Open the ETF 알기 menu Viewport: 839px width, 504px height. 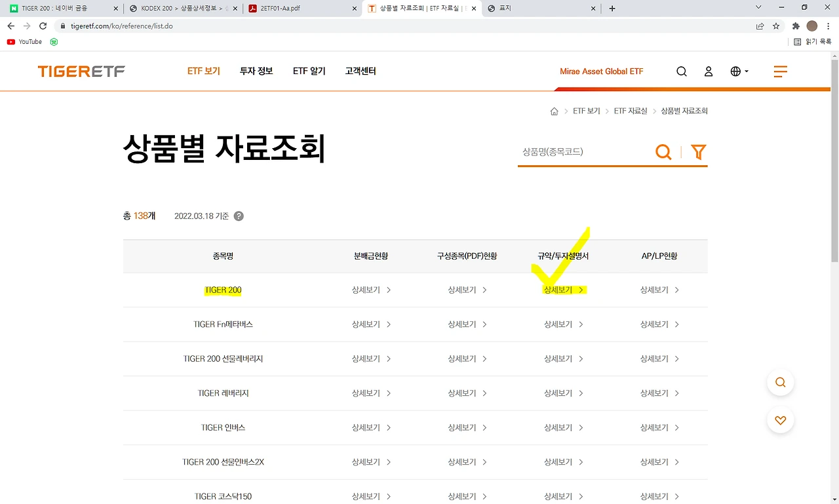309,71
